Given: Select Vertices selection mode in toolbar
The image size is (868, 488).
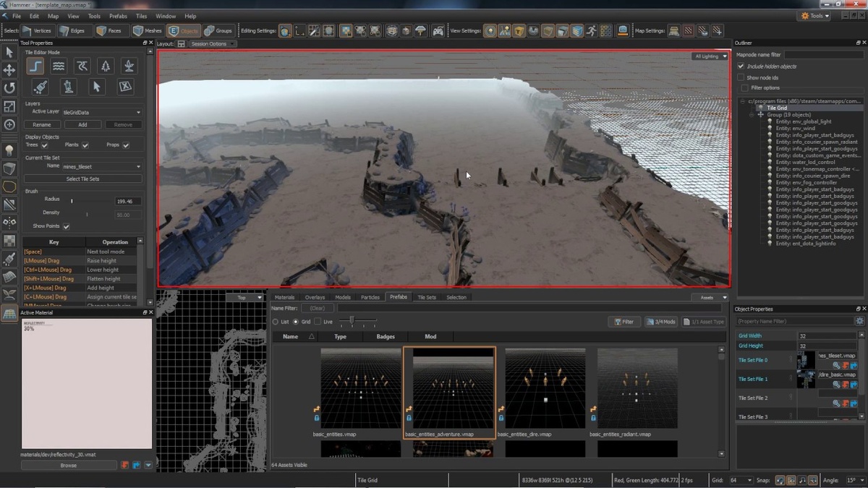Looking at the screenshot, I should click(x=37, y=30).
